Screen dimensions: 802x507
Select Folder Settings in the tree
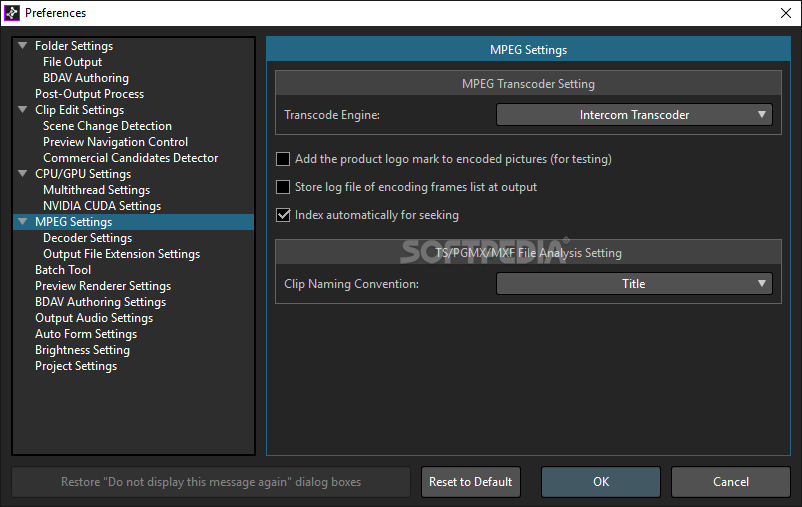[x=74, y=46]
